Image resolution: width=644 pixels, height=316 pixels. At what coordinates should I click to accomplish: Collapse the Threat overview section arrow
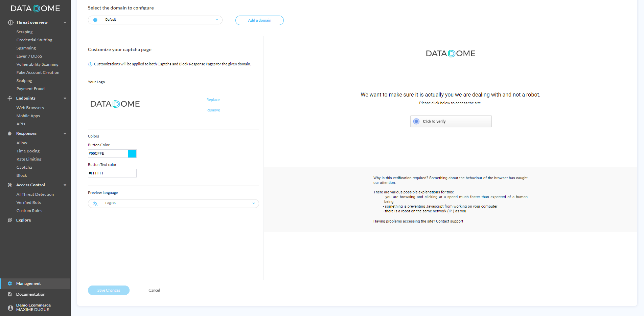65,23
